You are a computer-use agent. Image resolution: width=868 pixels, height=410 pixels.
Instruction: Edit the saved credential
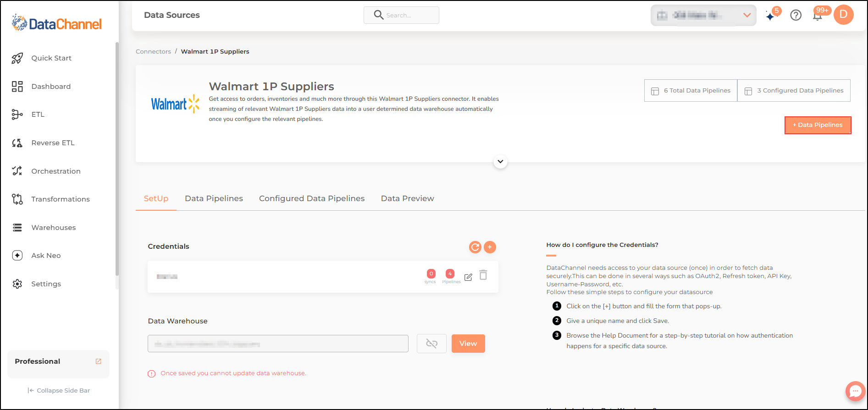[468, 277]
